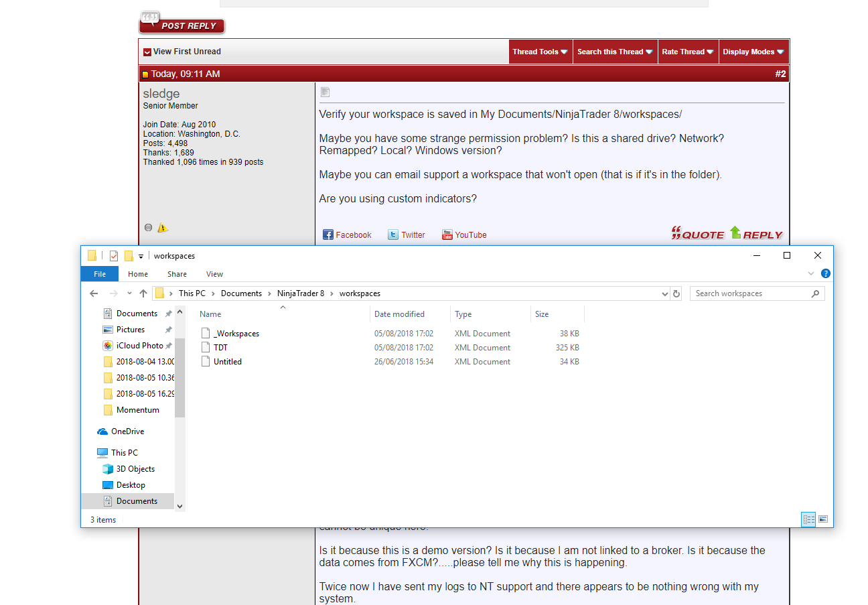Viewport: 868px width, 605px height.
Task: Select the Untitled XML file
Action: click(228, 362)
